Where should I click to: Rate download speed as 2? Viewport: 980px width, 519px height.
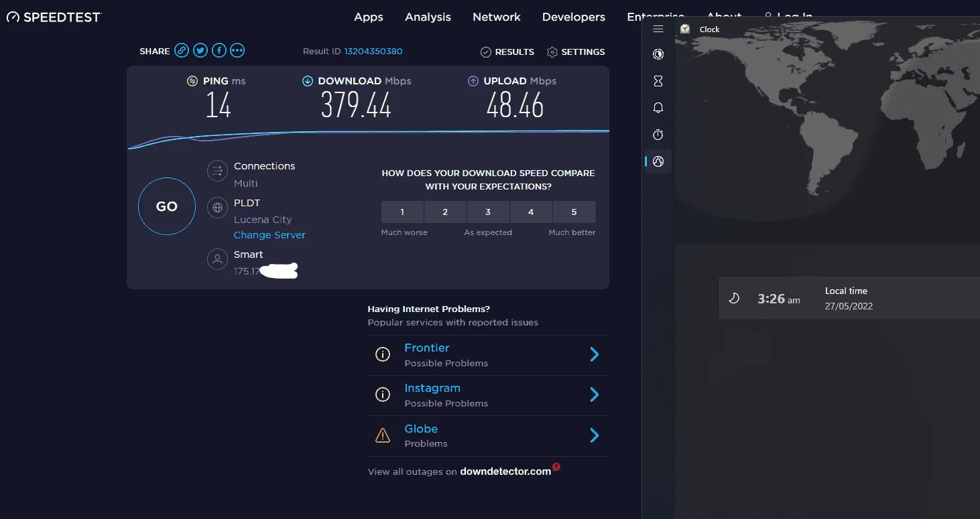(445, 212)
